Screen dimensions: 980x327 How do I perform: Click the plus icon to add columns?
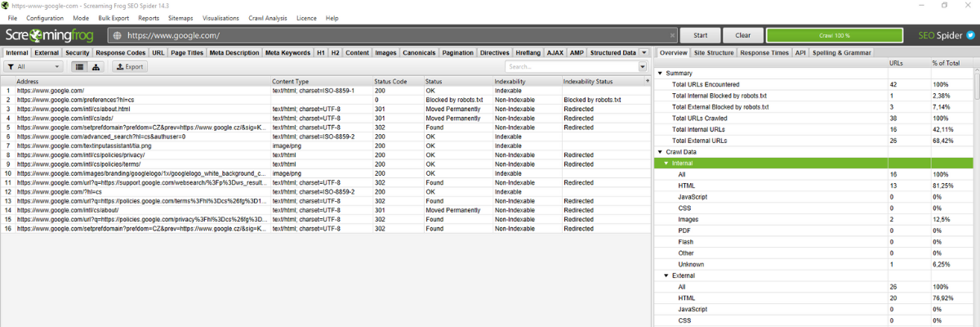coord(646,82)
